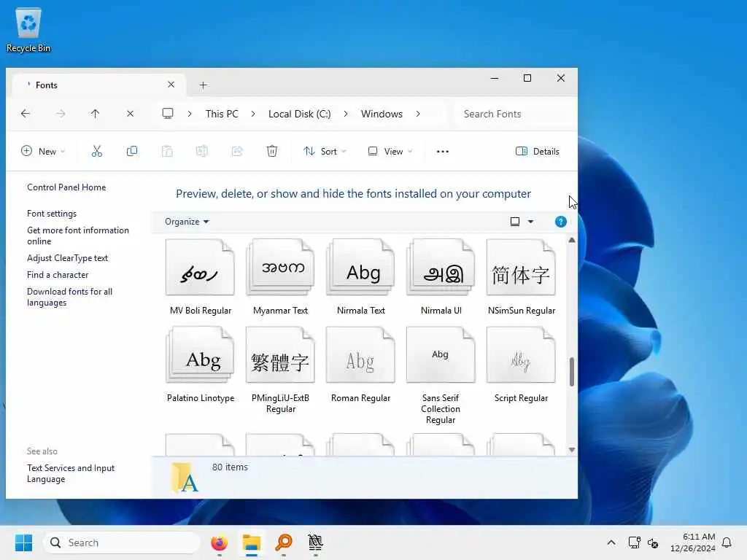Click the Copy icon in toolbar
The width and height of the screenshot is (747, 560).
(x=132, y=152)
